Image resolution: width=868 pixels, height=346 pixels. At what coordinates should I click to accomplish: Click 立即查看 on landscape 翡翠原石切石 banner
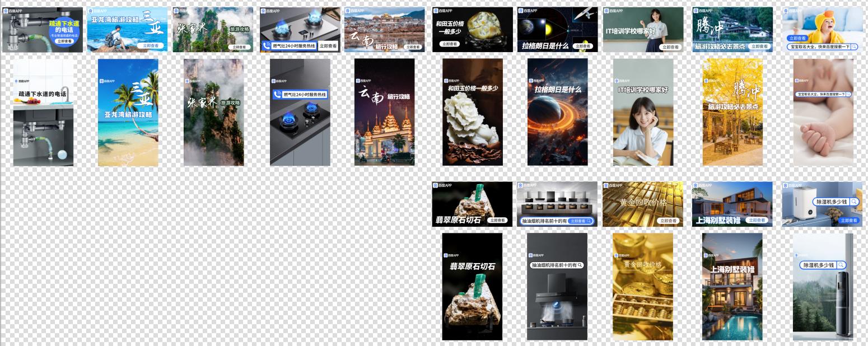click(498, 221)
